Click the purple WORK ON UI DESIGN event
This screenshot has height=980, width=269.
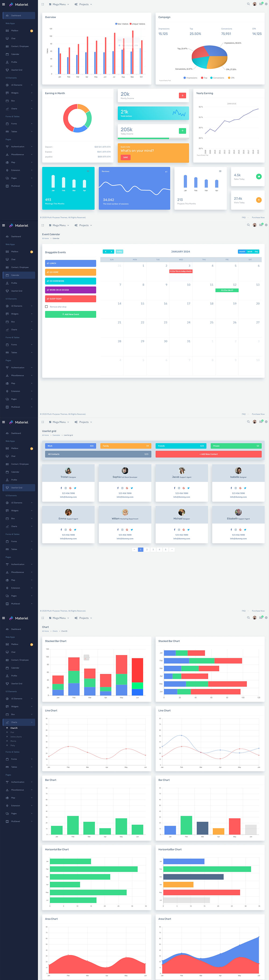pos(70,290)
